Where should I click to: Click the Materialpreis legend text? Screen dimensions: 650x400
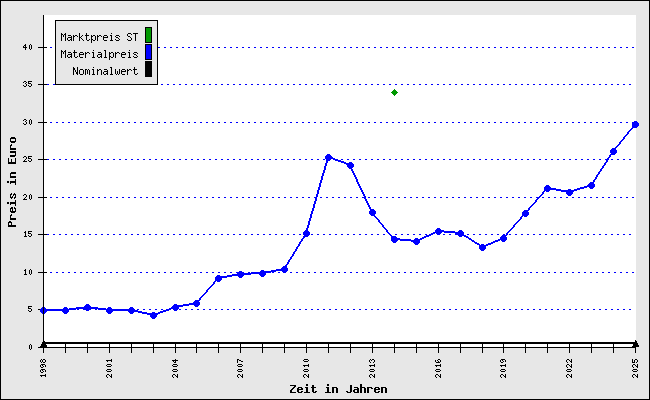click(x=99, y=54)
